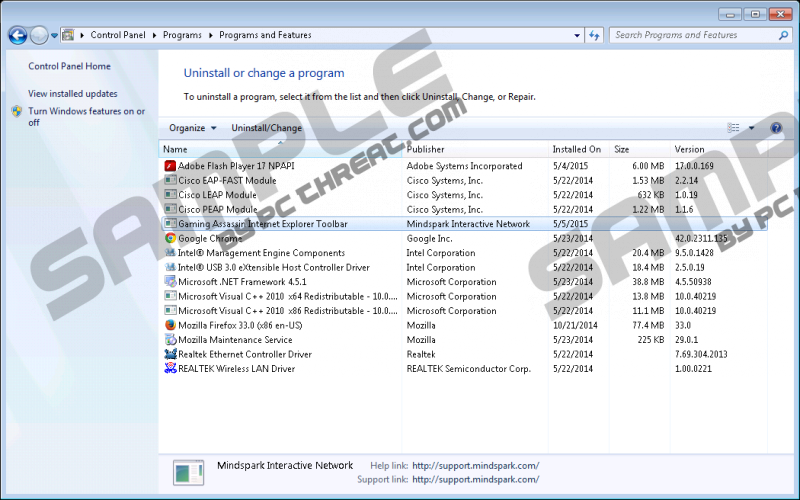Click Mindspark Interactive Network publisher cell
This screenshot has width=800, height=500.
click(x=468, y=224)
